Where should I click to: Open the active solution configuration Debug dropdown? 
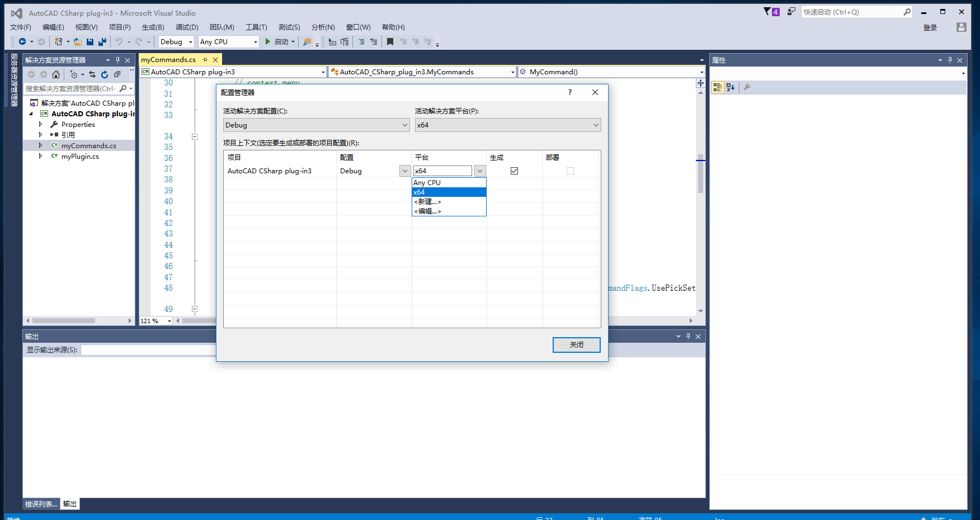click(x=316, y=125)
